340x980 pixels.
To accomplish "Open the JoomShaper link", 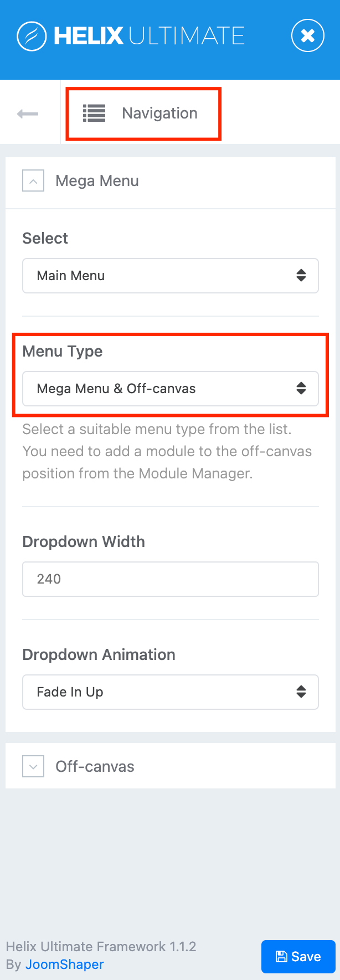I will 65,964.
